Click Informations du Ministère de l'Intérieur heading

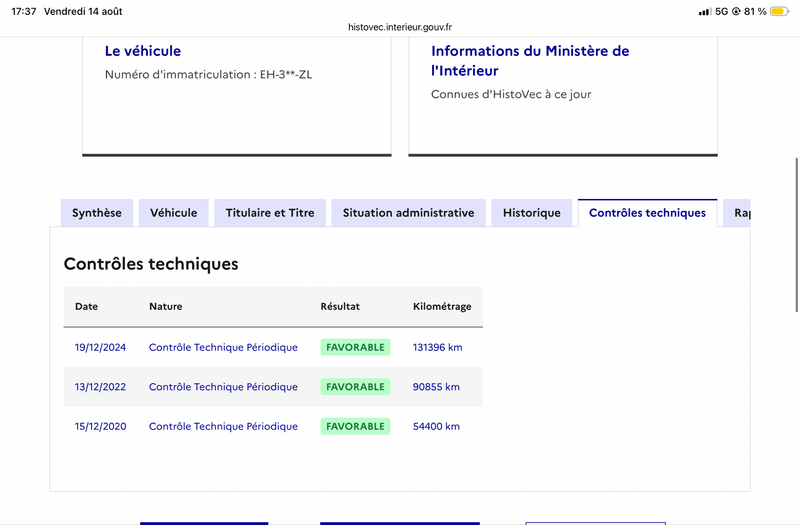coord(530,61)
